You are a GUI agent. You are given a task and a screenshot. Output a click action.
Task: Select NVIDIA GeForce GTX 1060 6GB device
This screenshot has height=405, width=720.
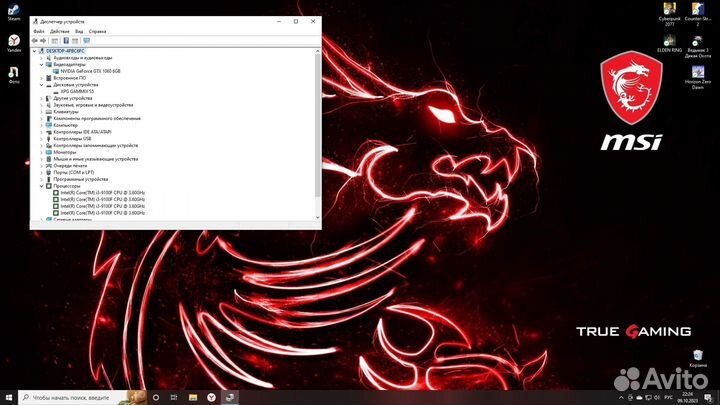tap(90, 71)
